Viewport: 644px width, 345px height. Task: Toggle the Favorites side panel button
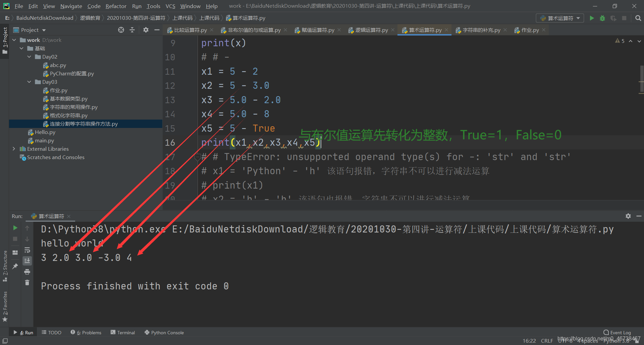tap(5, 306)
